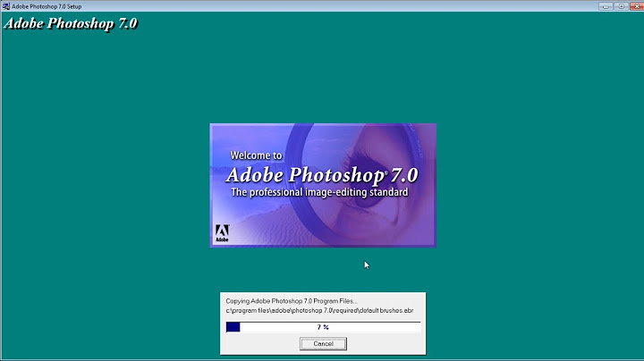The image size is (644, 361).
Task: Click the 'Adobe Photoshop 7.0 Setup' window title
Action: (x=47, y=6)
